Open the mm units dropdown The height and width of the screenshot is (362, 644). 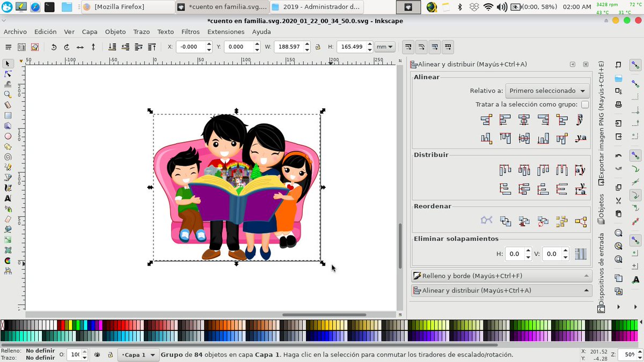pos(385,47)
